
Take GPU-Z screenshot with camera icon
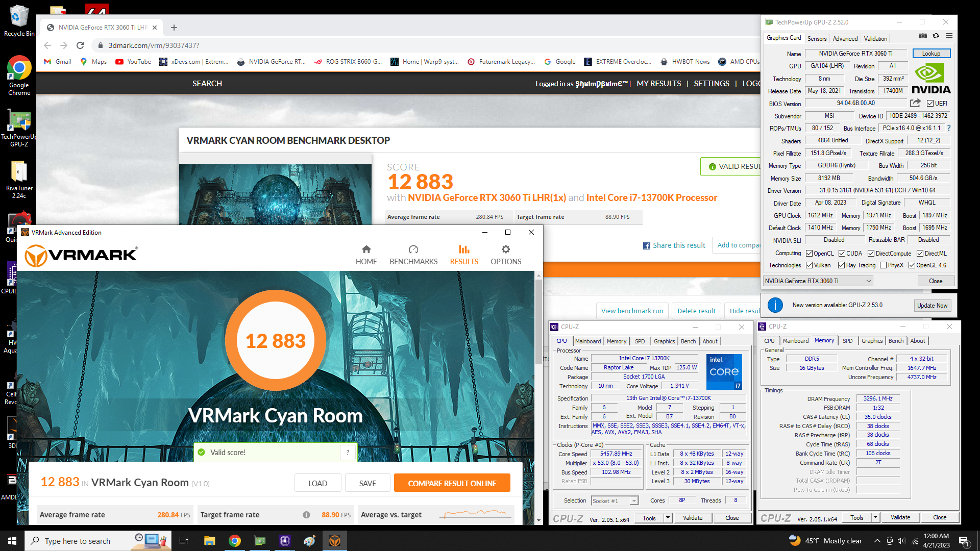(x=923, y=36)
